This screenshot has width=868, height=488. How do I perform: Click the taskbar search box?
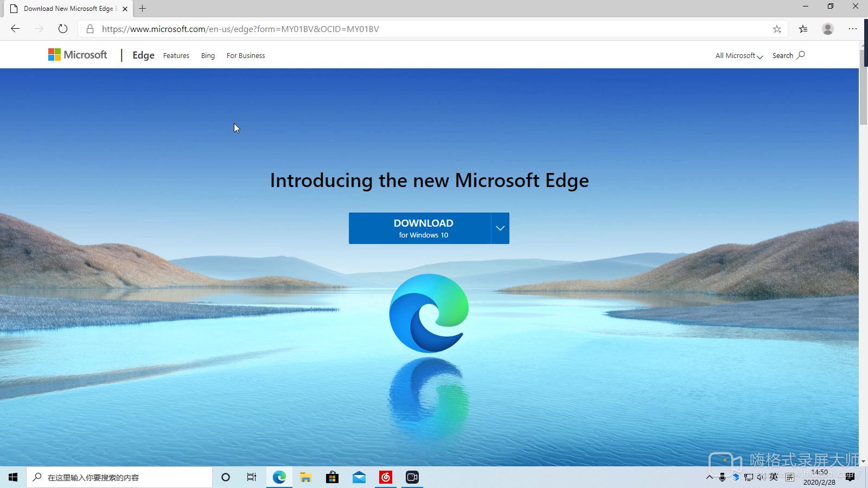119,477
